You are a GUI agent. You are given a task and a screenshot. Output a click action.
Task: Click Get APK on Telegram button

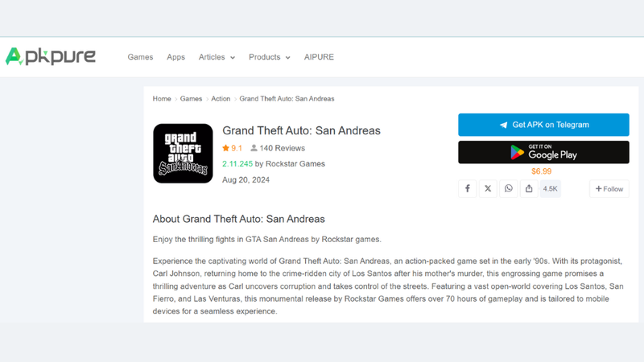coord(544,125)
